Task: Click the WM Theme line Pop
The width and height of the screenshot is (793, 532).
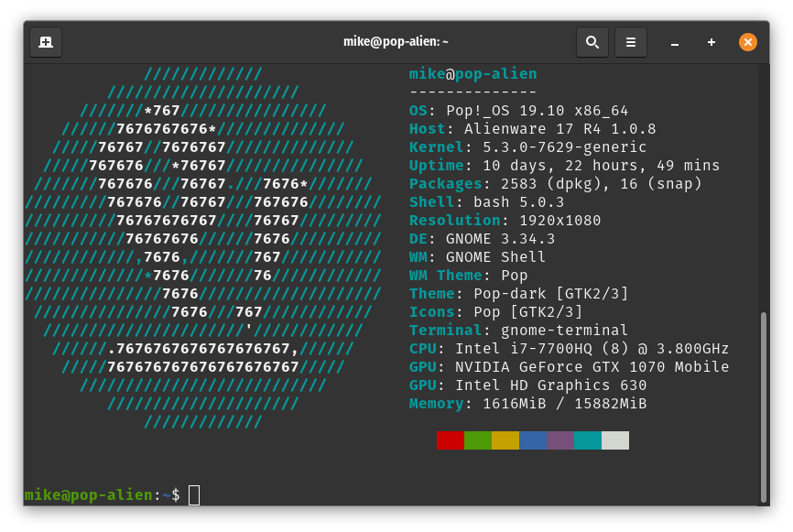Action: click(468, 275)
